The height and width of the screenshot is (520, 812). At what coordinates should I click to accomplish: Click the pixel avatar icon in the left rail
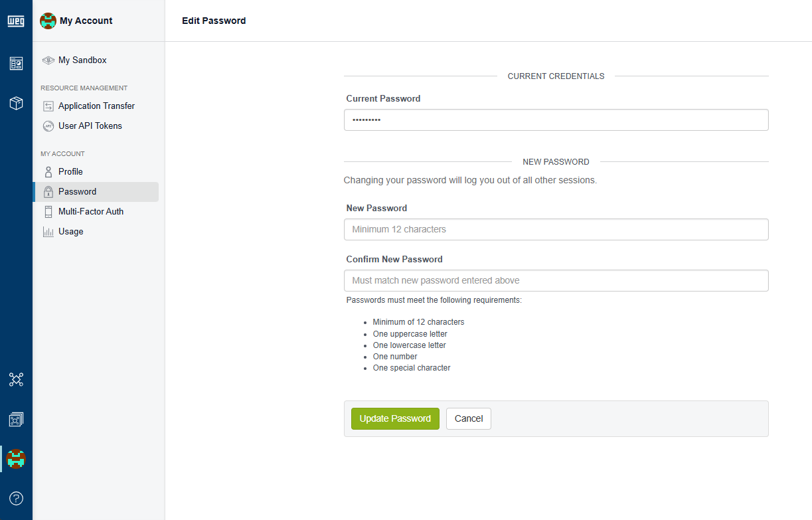point(16,458)
